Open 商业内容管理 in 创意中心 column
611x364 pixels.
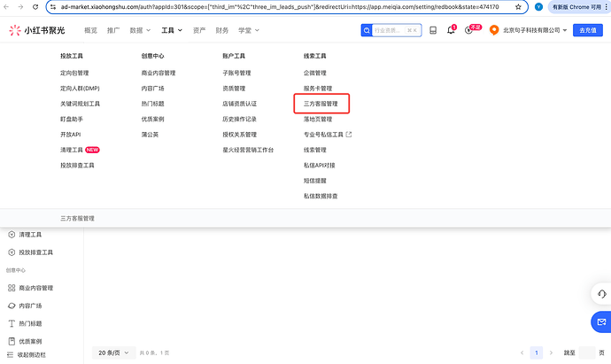pyautogui.click(x=159, y=73)
